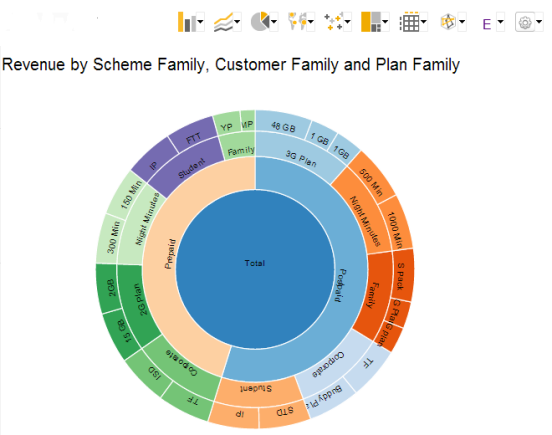Viewport: 552px width, 435px height.
Task: Choose the scatter plot chart icon
Action: 333,22
